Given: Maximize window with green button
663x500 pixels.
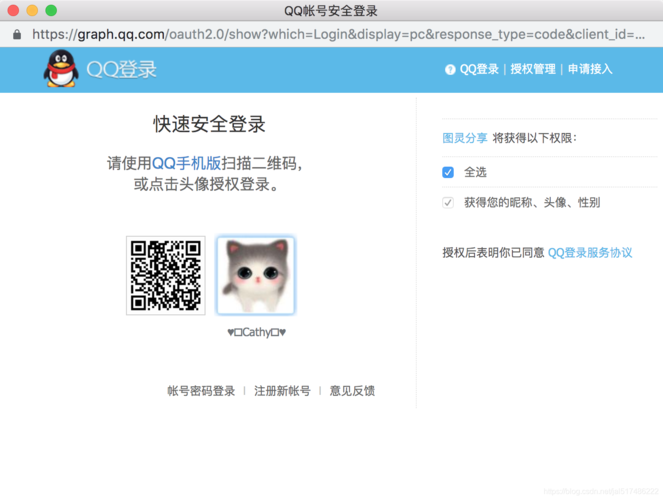Looking at the screenshot, I should point(51,10).
